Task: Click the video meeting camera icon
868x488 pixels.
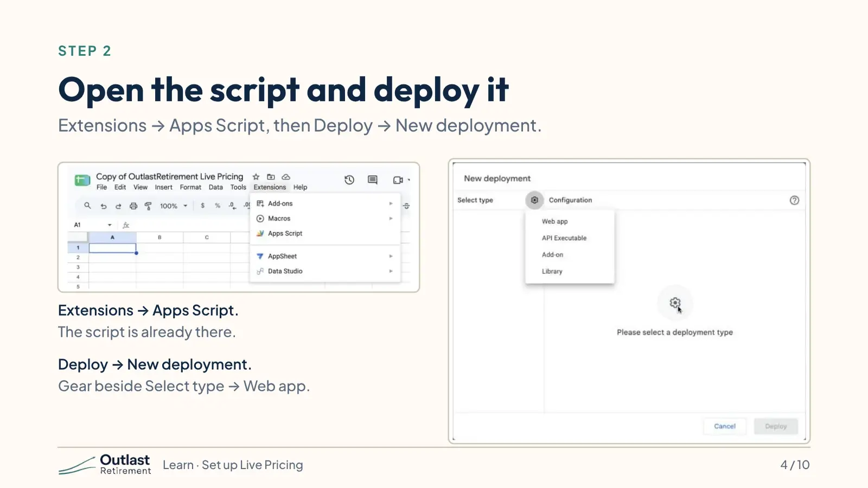Action: (x=398, y=180)
